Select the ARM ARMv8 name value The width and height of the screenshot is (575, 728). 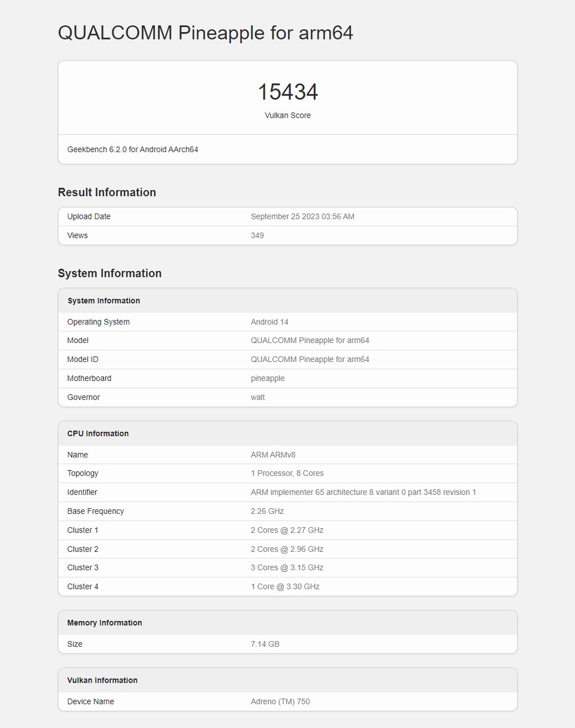[x=273, y=455]
